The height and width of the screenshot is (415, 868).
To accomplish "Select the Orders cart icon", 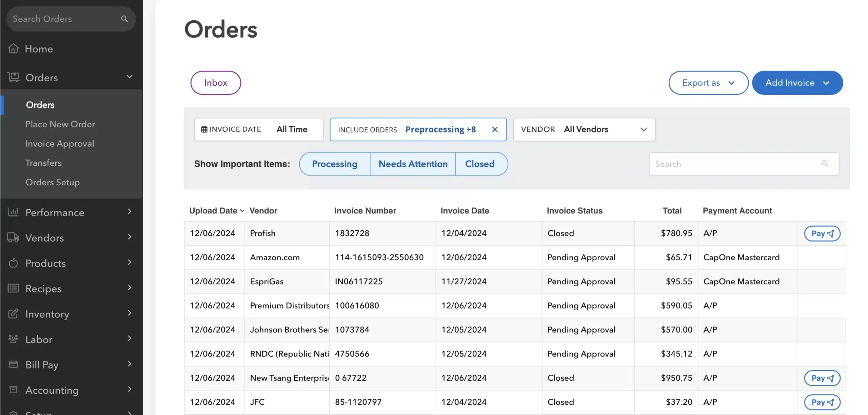I will 14,77.
